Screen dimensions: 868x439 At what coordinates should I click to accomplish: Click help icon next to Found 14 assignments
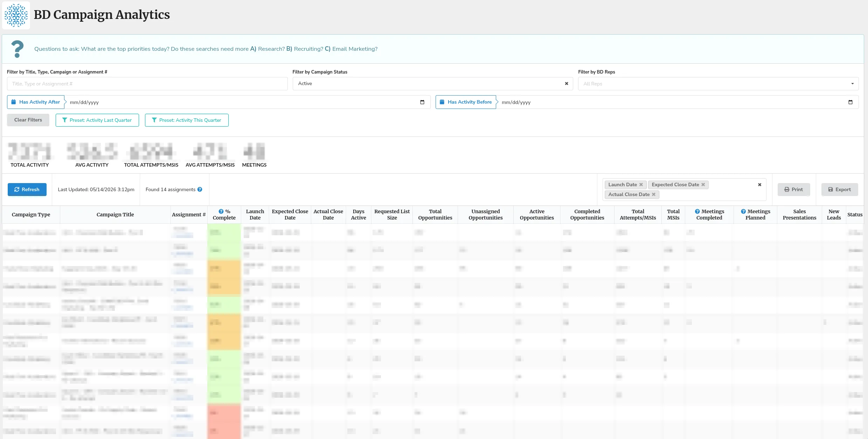200,189
